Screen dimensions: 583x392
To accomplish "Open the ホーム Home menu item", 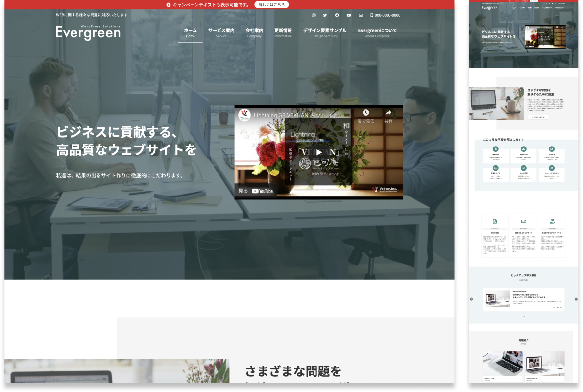I will pos(190,33).
